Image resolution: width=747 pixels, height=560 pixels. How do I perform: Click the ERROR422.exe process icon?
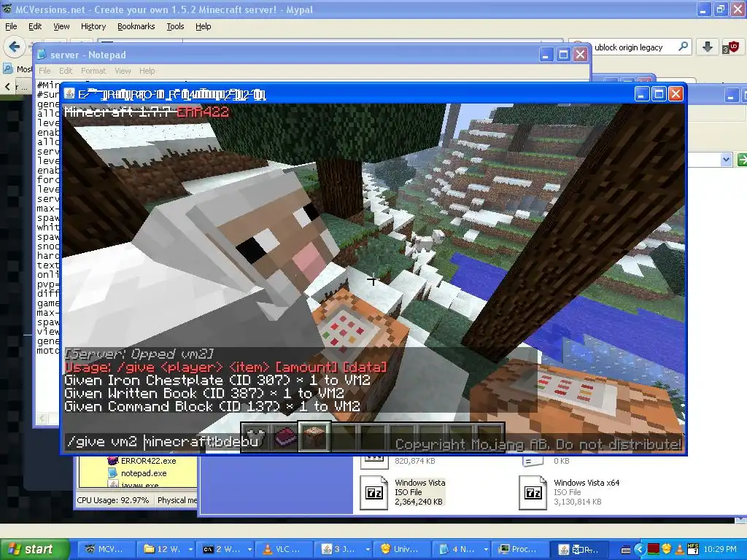coord(112,461)
